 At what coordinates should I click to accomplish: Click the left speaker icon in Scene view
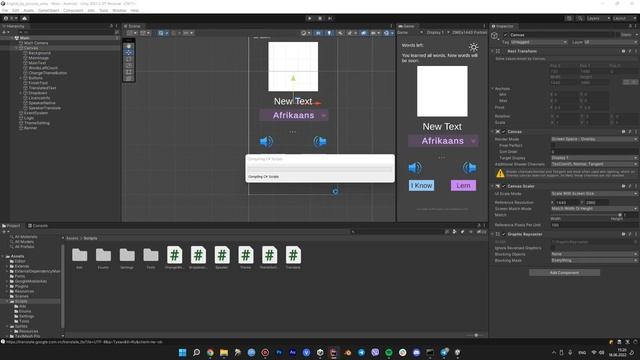(x=266, y=142)
